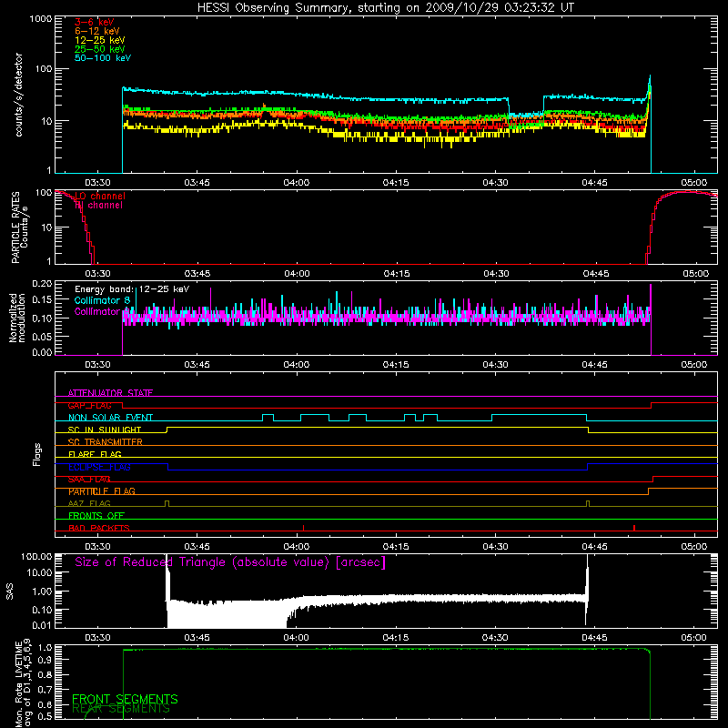Screen dimensions: 728x728
Task: Click the 'HI channel' legend label
Action: click(98, 206)
